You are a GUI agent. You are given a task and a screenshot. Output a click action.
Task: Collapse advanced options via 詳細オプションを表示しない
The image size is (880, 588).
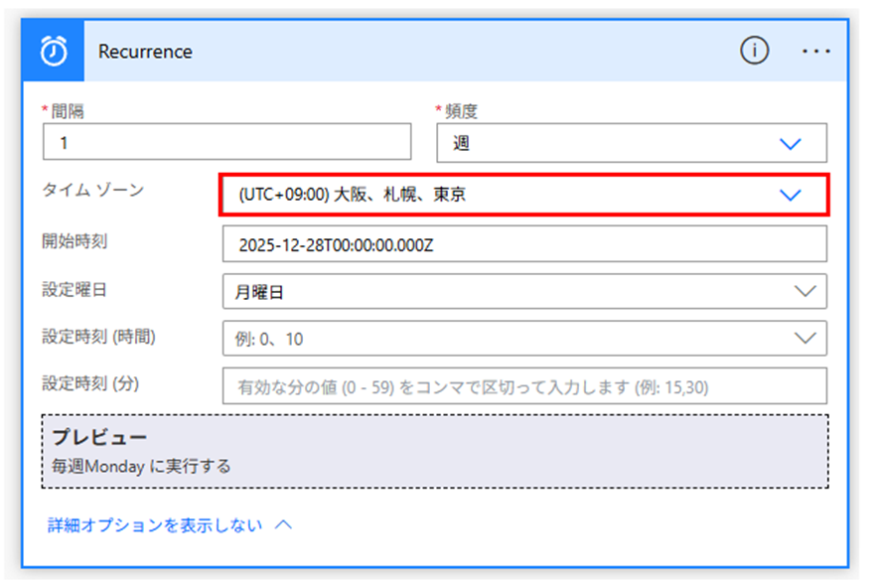pyautogui.click(x=152, y=524)
